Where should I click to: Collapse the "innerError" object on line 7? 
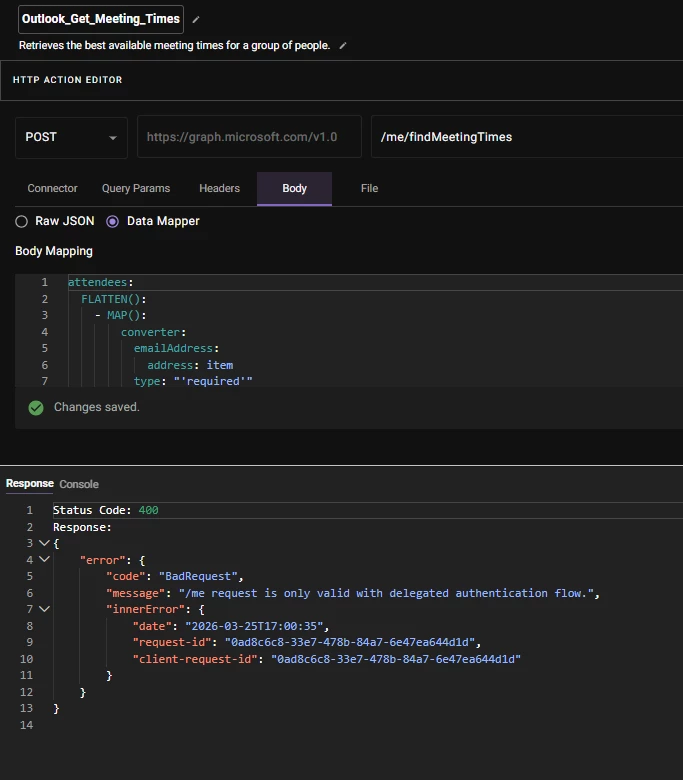point(44,609)
